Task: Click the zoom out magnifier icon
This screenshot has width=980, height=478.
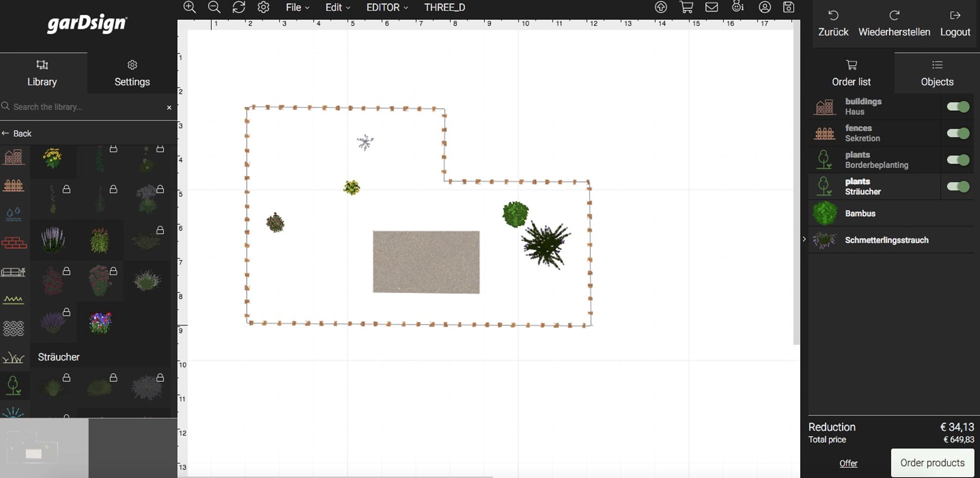Action: coord(214,7)
